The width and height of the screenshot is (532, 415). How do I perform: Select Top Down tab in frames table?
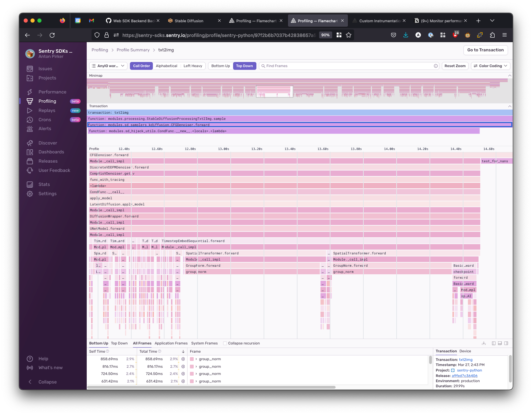click(x=119, y=343)
